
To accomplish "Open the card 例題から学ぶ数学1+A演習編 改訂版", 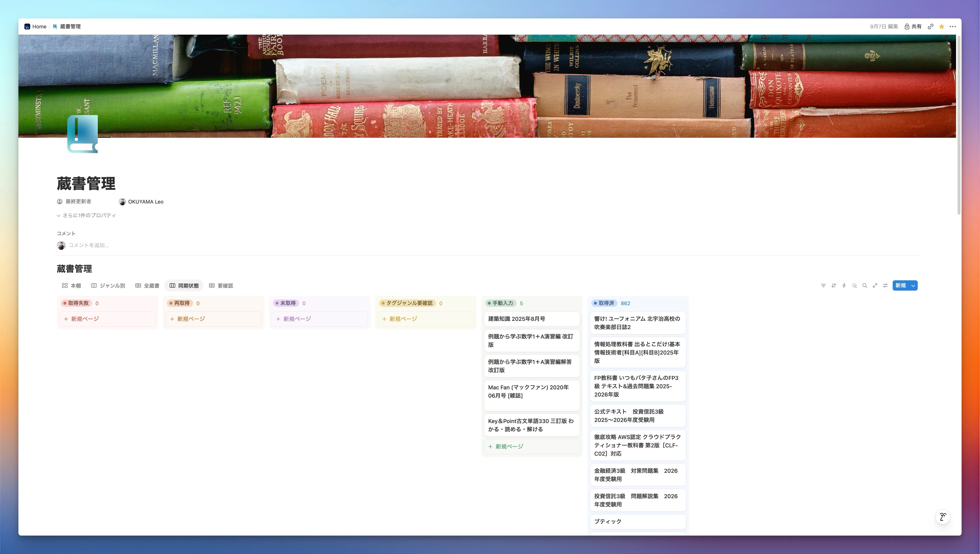I will tap(532, 341).
